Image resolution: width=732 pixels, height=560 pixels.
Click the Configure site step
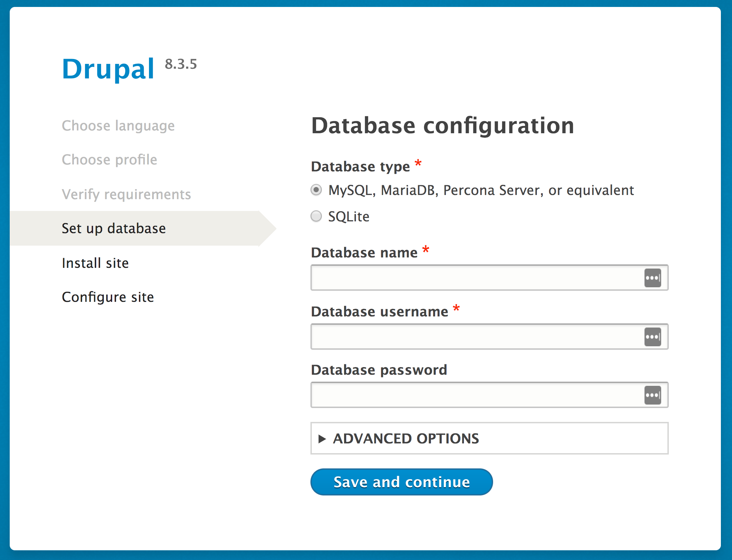108,297
